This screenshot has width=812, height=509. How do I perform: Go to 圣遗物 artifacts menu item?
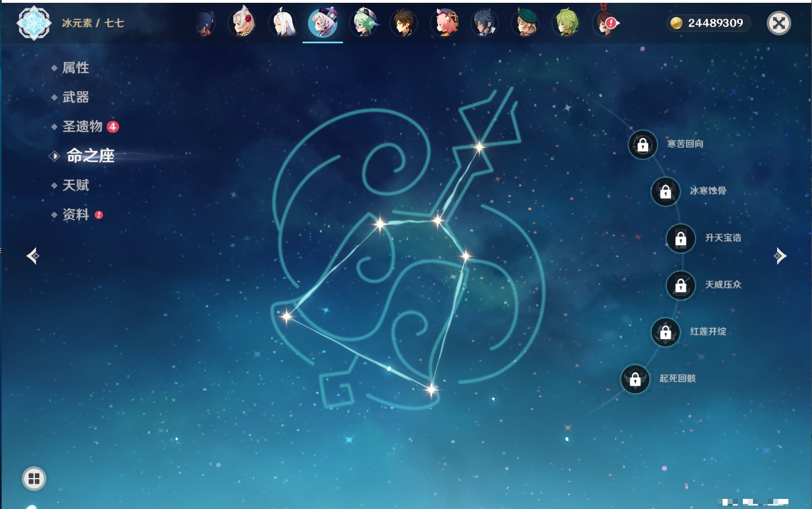point(82,127)
